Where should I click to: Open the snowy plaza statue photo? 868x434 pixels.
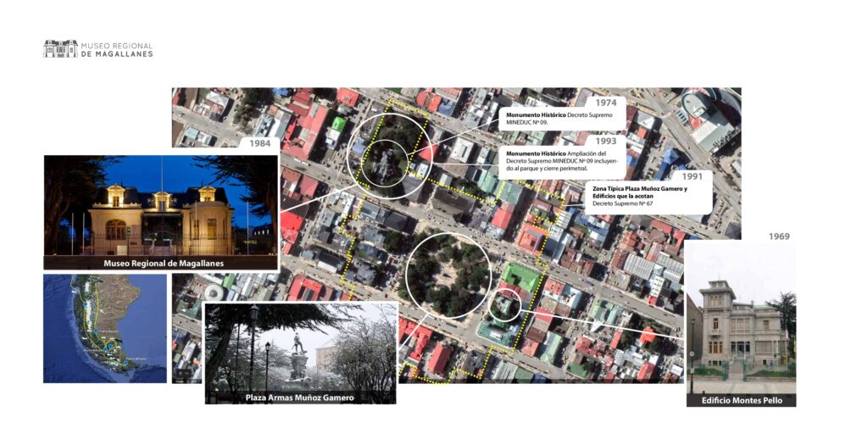[x=300, y=346]
